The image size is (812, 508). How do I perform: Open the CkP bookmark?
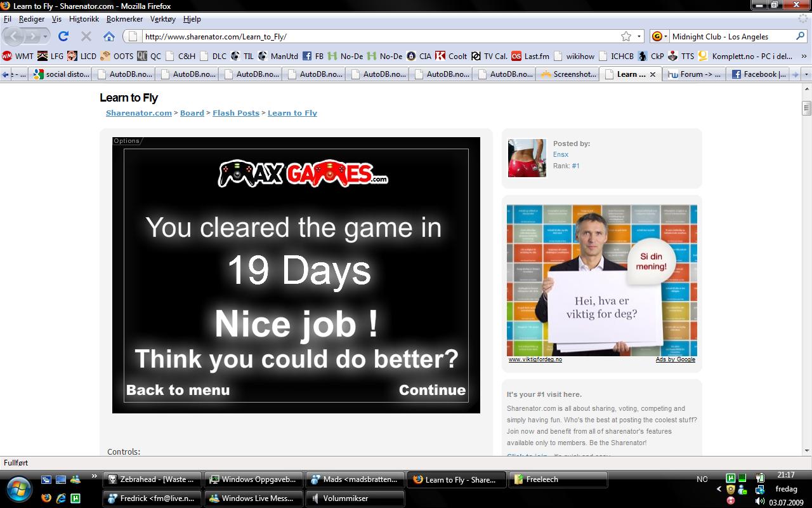[x=651, y=56]
